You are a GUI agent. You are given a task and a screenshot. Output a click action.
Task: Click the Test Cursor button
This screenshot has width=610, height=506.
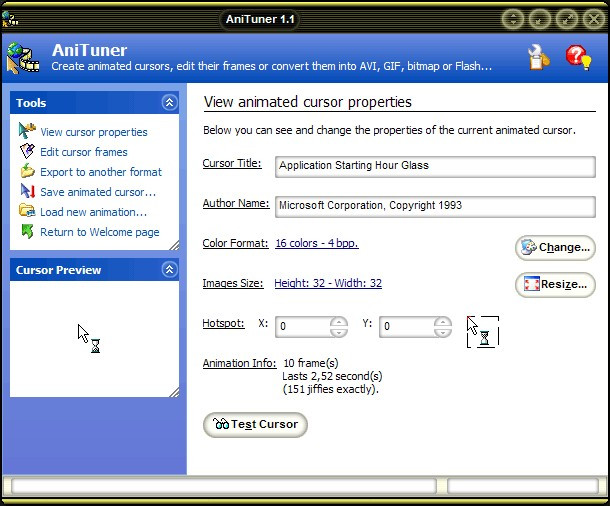(255, 425)
